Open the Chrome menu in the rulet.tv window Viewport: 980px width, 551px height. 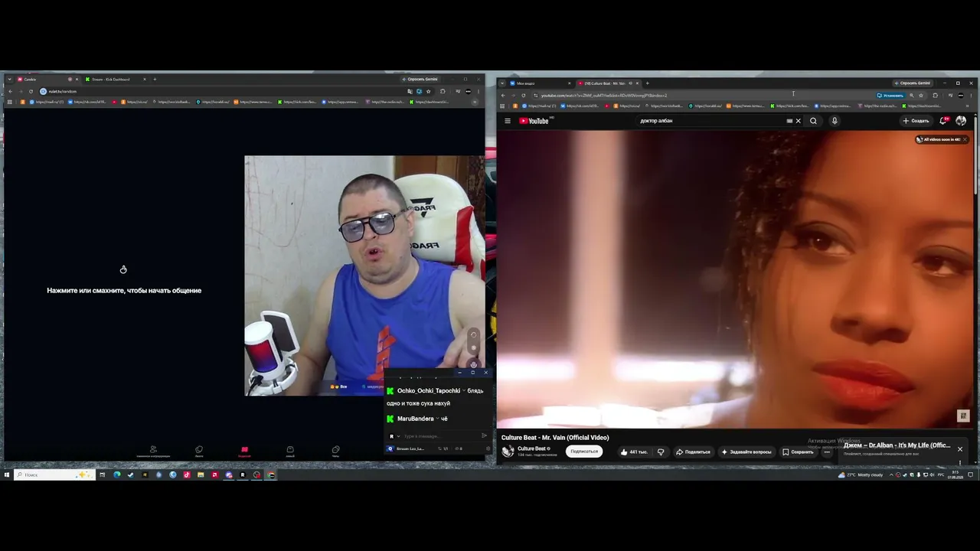(x=479, y=92)
